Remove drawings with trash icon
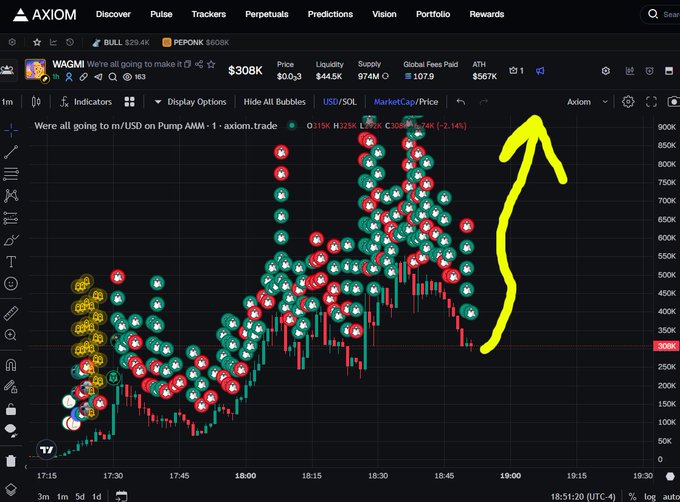Screen dimensions: 680x502 click(11, 460)
